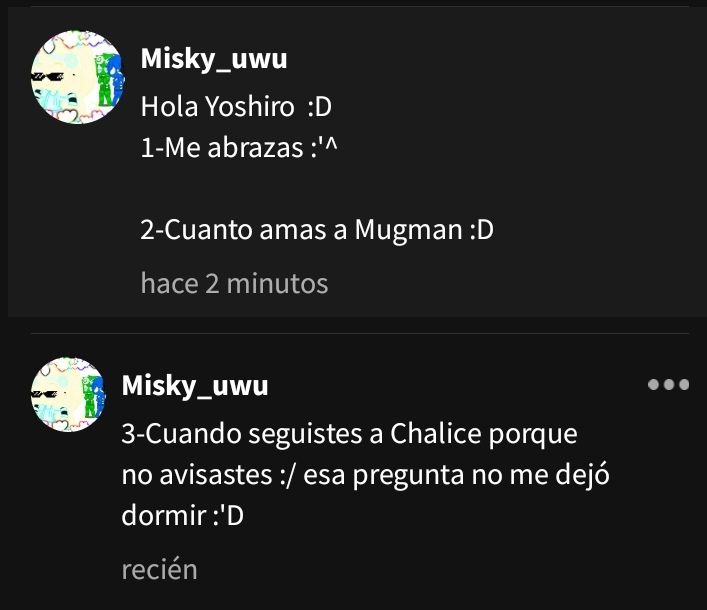Viewport: 707px width, 610px height.
Task: Open Misky_uwu's profile from the first comment's username
Action: coord(214,59)
